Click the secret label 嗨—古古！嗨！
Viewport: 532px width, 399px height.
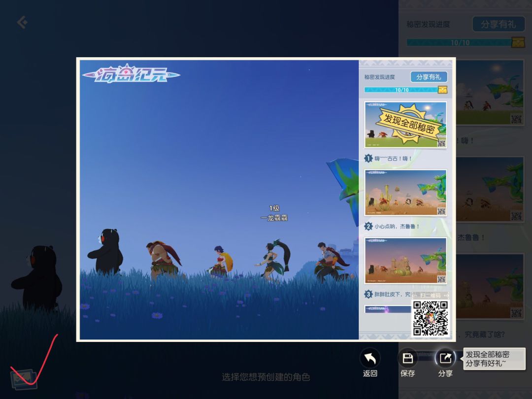click(x=393, y=159)
